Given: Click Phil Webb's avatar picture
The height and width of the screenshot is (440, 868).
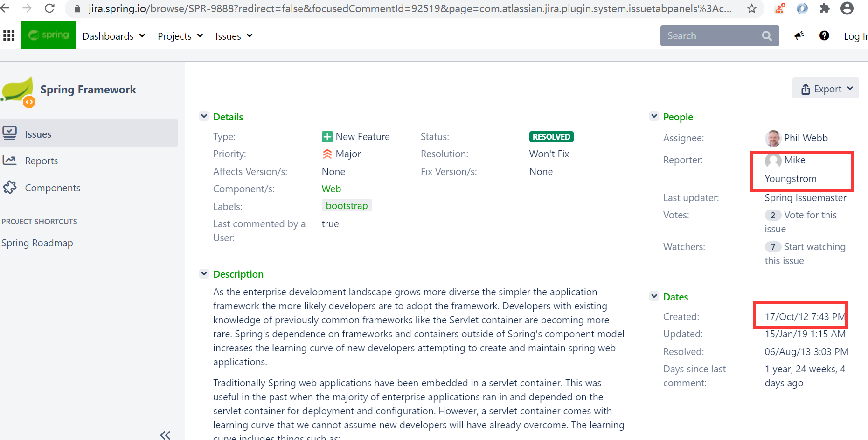Looking at the screenshot, I should 773,138.
